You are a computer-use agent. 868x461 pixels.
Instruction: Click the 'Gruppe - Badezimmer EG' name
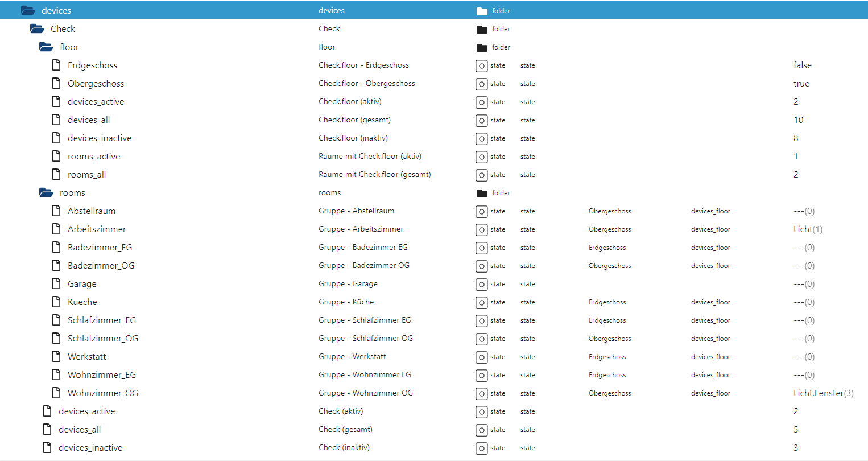click(363, 247)
